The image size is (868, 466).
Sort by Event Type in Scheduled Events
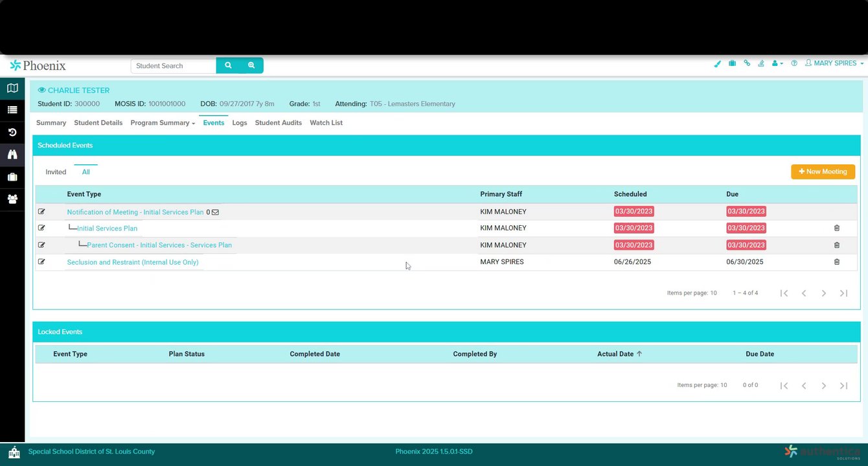84,194
